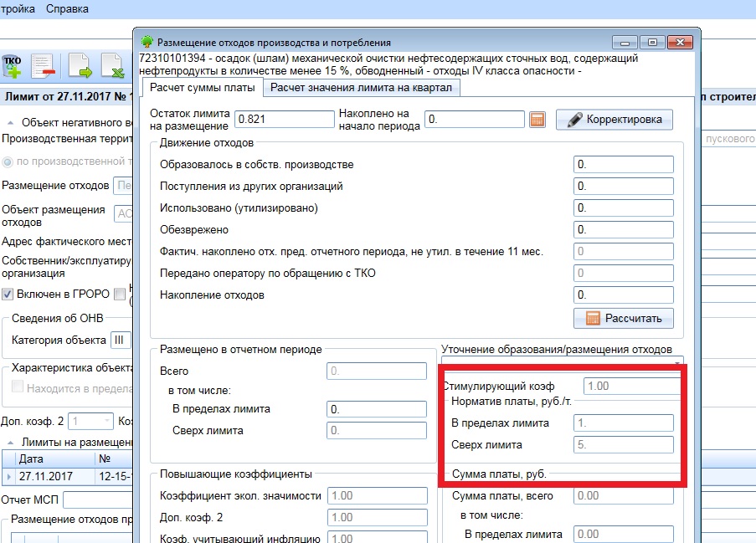Open the calculator icon beside accumulated field
756x543 pixels.
(x=537, y=120)
